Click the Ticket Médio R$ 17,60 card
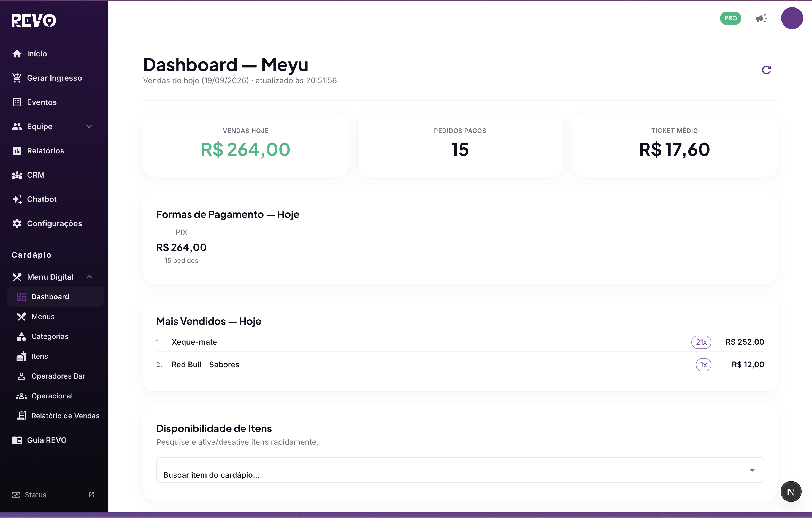 coord(675,146)
